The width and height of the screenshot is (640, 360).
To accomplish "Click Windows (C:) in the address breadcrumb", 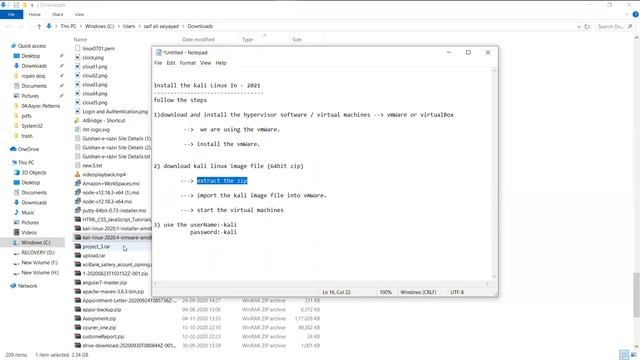I will tap(100, 26).
